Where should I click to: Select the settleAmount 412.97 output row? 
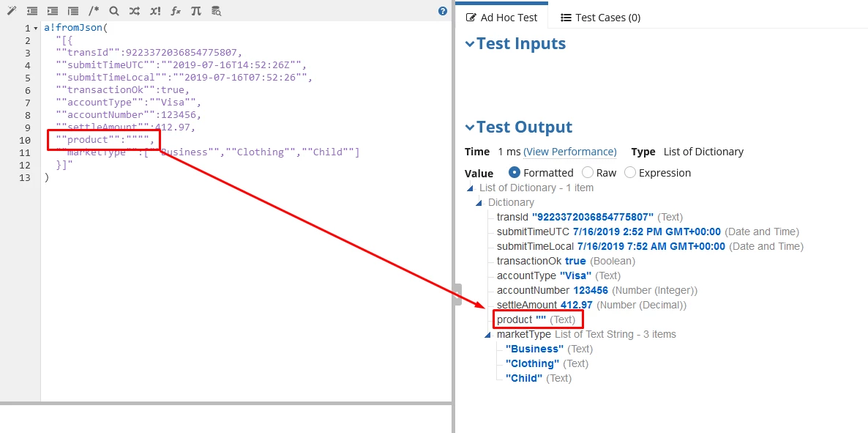tap(591, 305)
